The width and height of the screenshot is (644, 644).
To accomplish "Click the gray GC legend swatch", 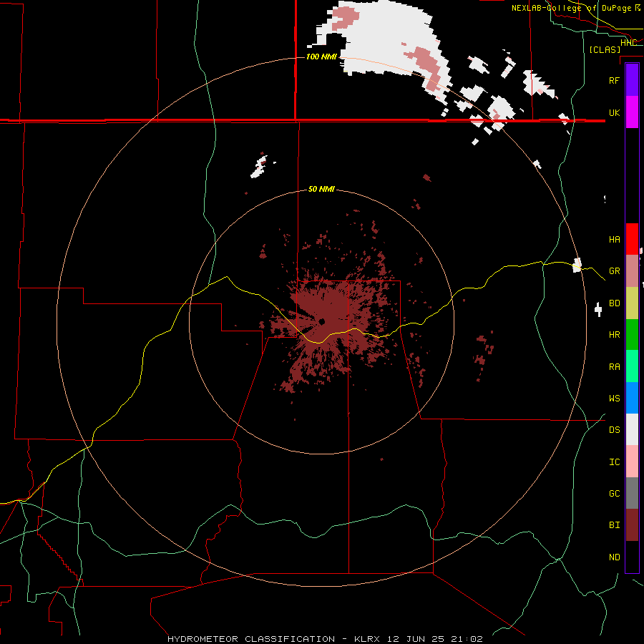I will pos(632,493).
